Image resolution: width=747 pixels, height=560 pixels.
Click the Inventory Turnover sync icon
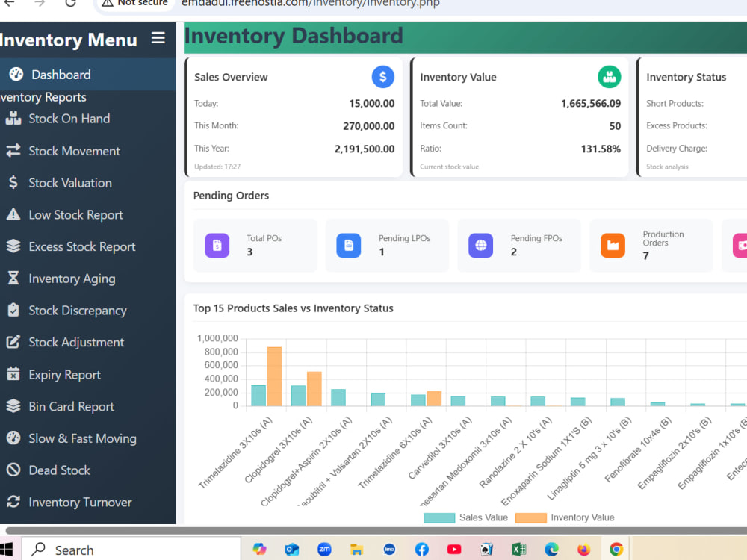[13, 502]
